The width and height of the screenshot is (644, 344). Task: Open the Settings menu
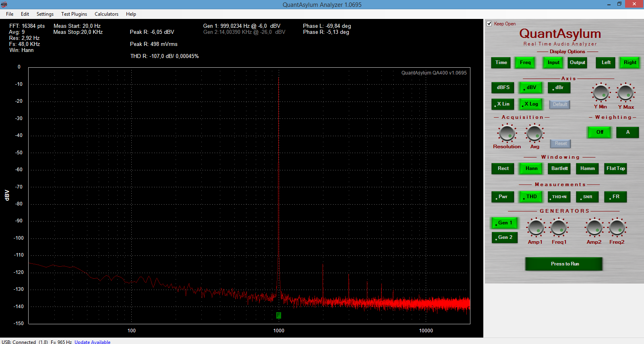pos(45,14)
